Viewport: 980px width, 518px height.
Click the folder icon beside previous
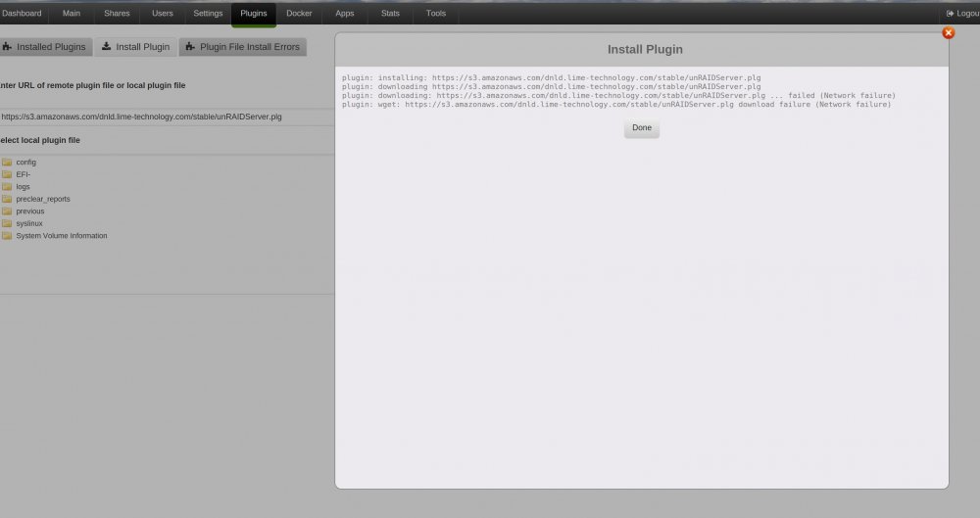(x=7, y=211)
